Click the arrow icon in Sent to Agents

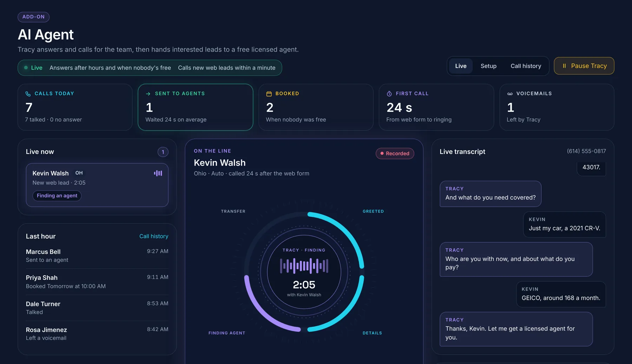[148, 94]
